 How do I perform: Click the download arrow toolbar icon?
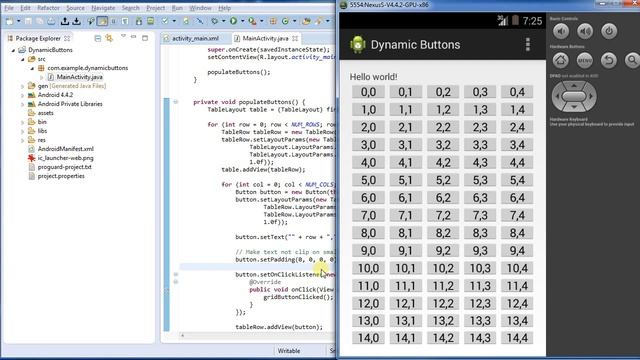[x=76, y=21]
